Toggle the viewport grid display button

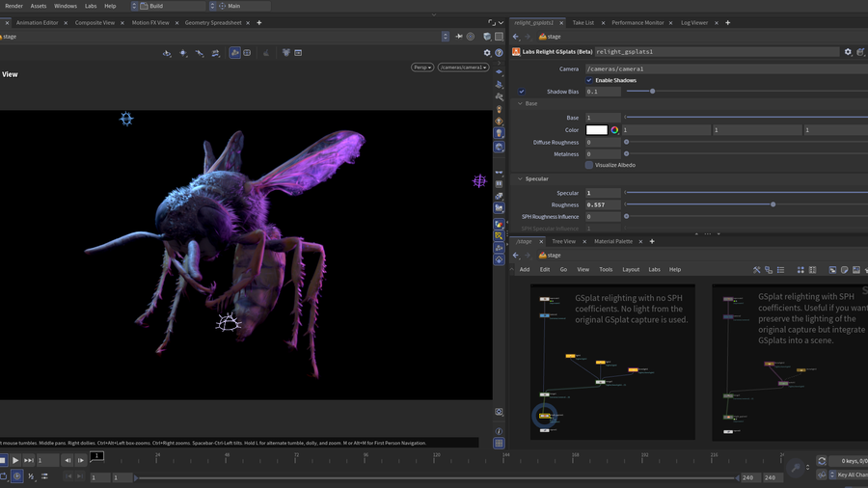[499, 444]
